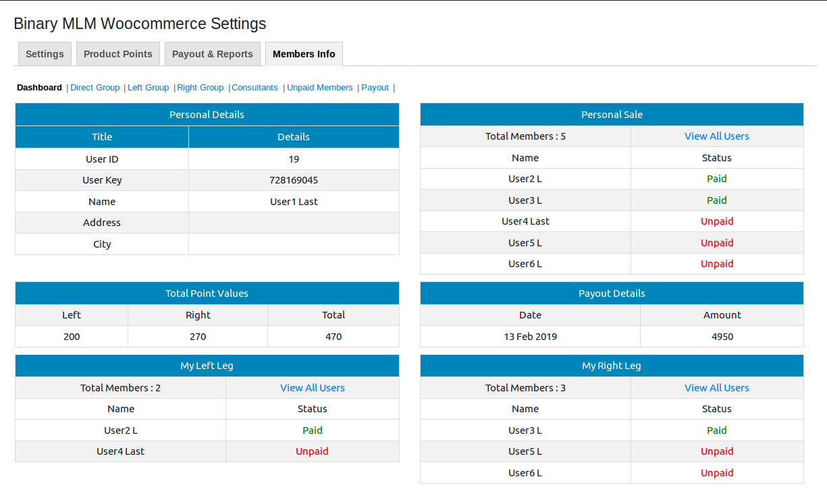Viewport: 827px width, 504px height.
Task: Click the payout amount 4950 cell
Action: pyautogui.click(x=722, y=337)
